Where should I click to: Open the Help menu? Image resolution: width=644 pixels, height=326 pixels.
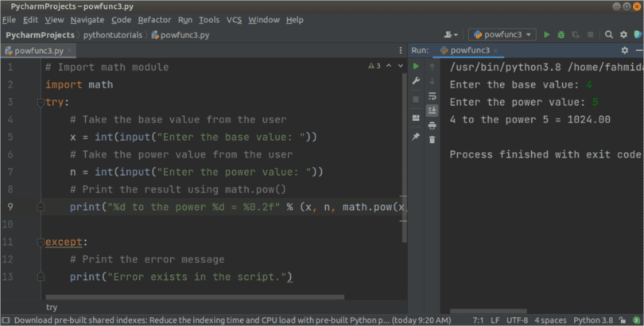coord(294,20)
